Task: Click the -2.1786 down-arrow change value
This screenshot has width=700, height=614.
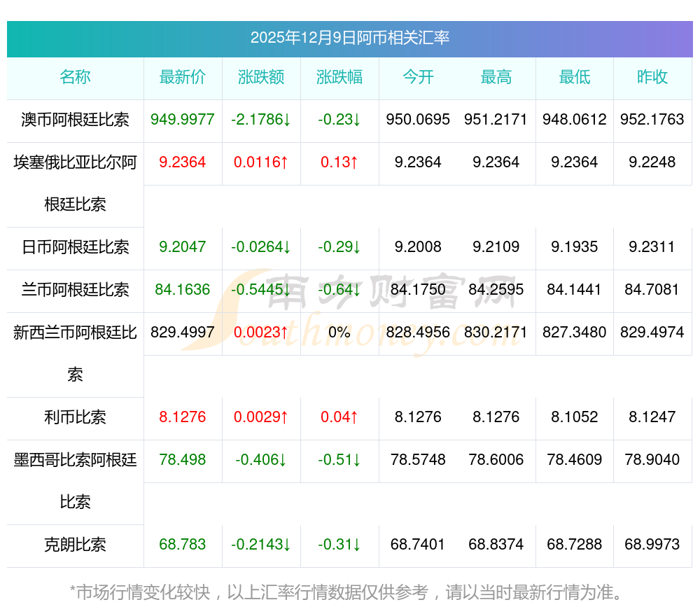Action: pyautogui.click(x=261, y=120)
